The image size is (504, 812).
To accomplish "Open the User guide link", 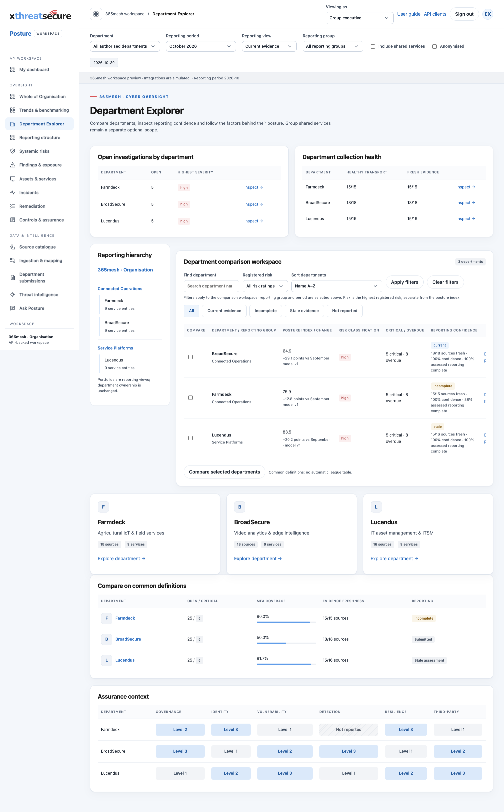I will pyautogui.click(x=409, y=14).
